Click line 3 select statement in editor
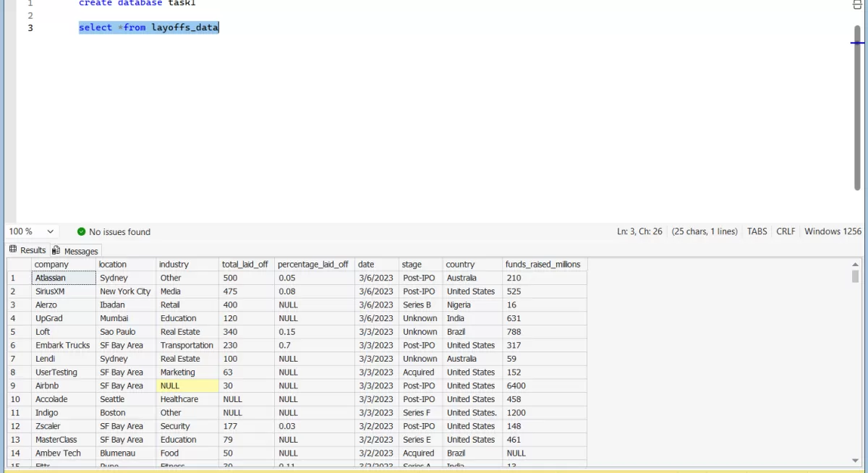Viewport: 868px width, 473px height. 148,27
